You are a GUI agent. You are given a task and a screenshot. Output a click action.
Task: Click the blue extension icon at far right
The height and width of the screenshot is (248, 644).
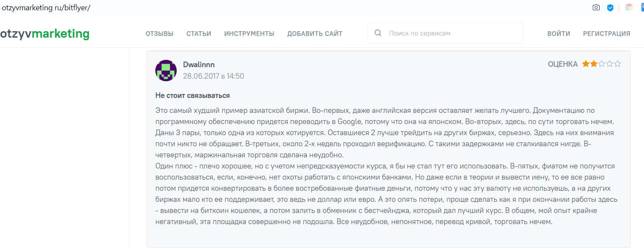[641, 8]
